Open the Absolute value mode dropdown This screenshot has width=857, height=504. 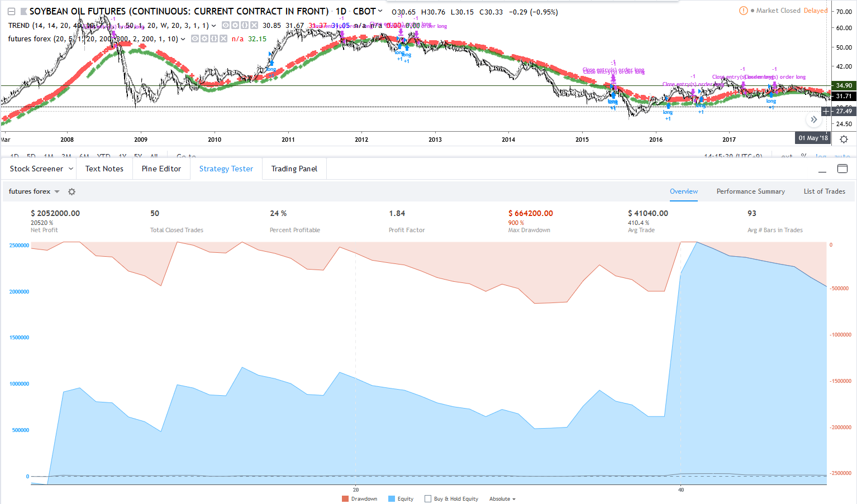click(502, 499)
